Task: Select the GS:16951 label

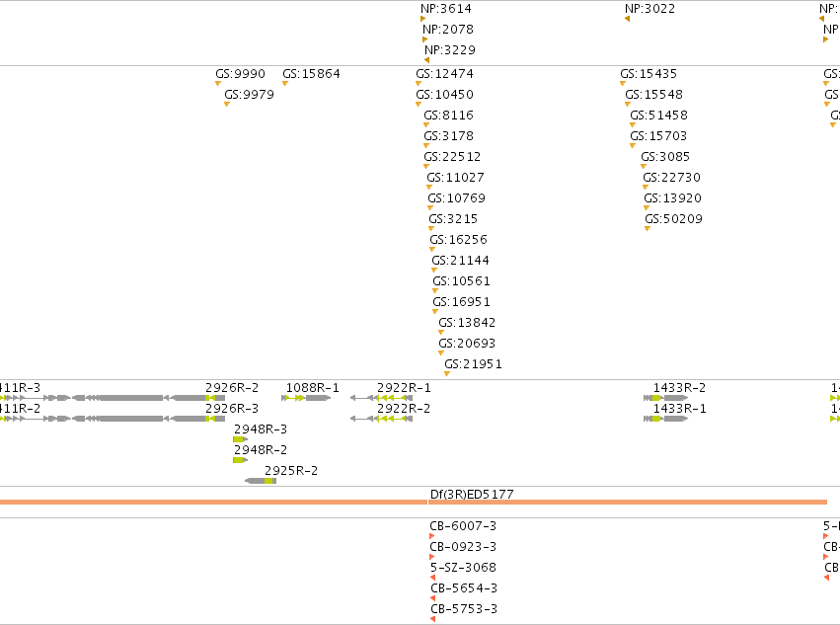Action: click(462, 302)
